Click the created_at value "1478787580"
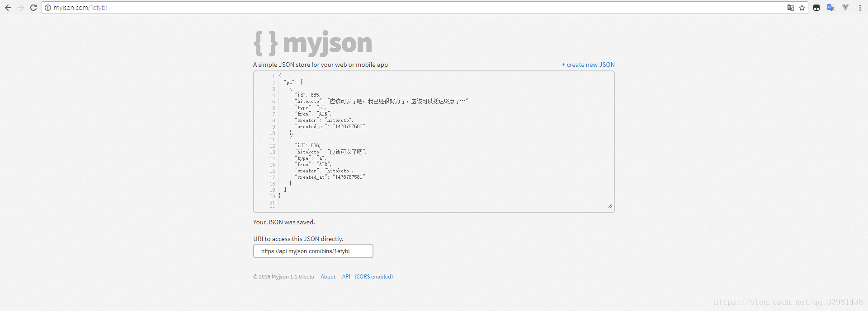This screenshot has height=311, width=868. [x=349, y=126]
